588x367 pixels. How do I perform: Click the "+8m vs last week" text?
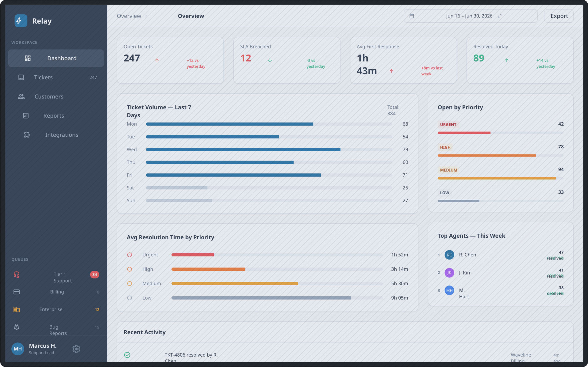[x=432, y=71]
